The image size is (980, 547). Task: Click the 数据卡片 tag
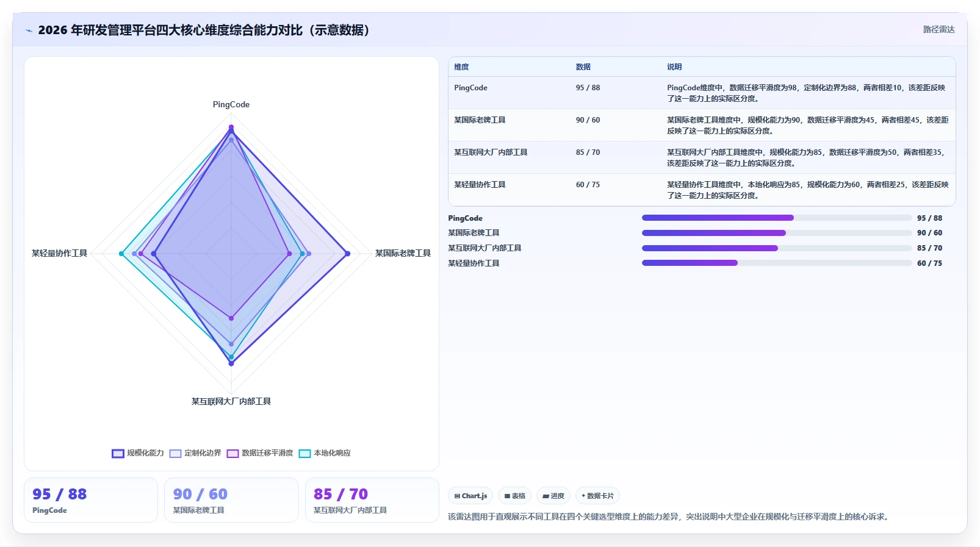tap(597, 496)
